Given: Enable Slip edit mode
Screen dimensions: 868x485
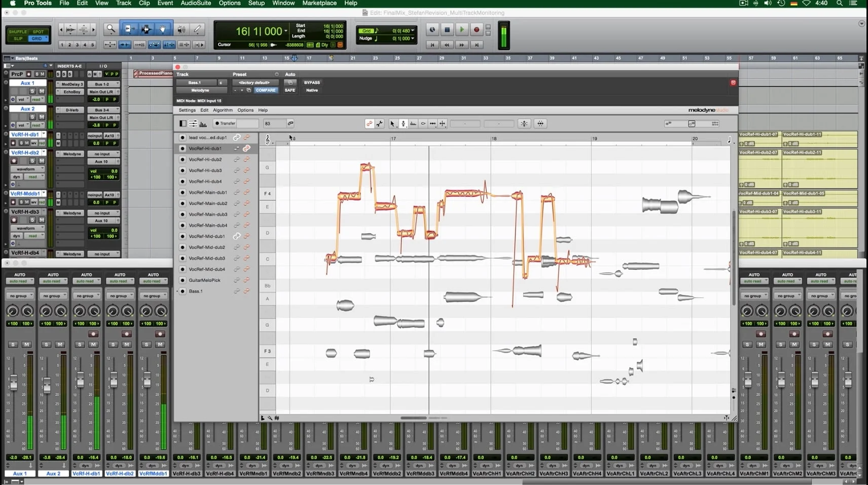Looking at the screenshot, I should click(18, 39).
